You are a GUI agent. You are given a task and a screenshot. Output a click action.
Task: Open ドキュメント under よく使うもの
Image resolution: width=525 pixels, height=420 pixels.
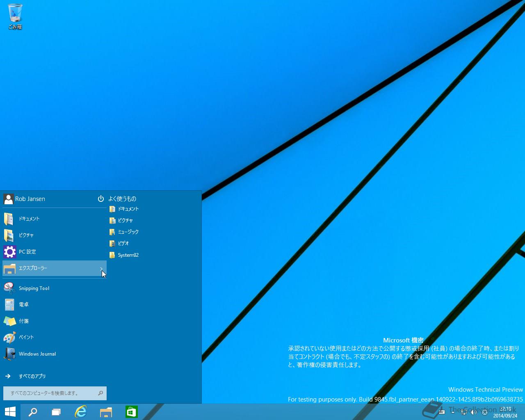coord(124,209)
